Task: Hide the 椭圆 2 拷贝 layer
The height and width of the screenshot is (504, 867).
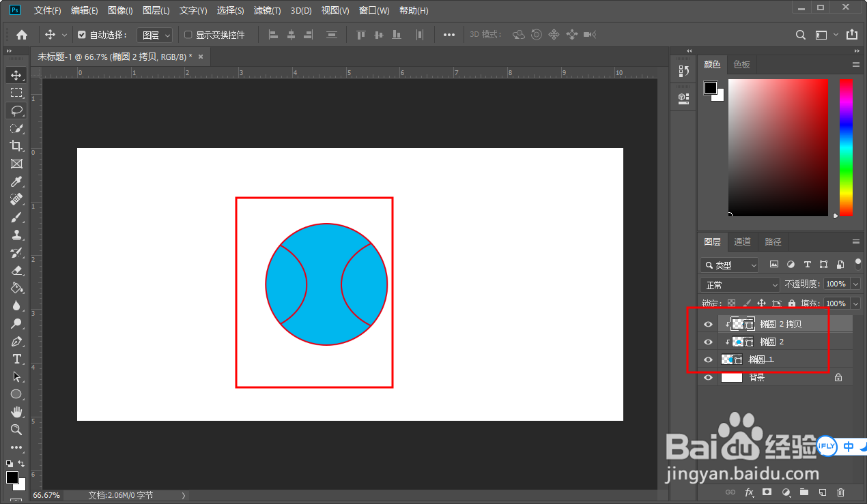Action: [x=708, y=324]
